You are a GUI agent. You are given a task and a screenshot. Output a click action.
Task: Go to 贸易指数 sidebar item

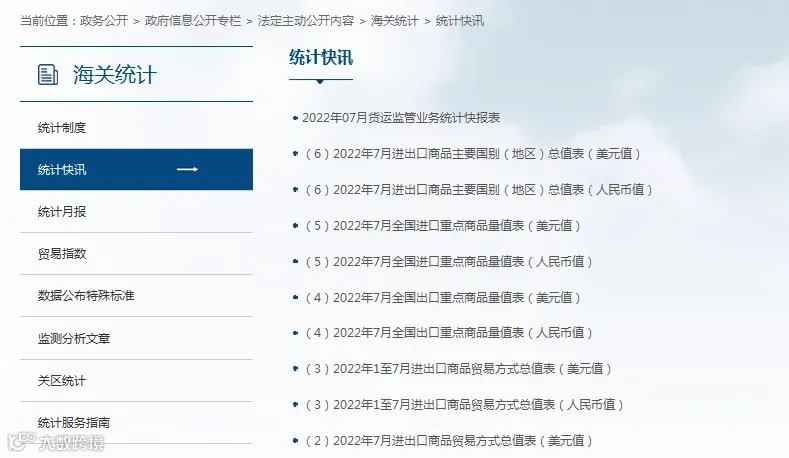[62, 254]
